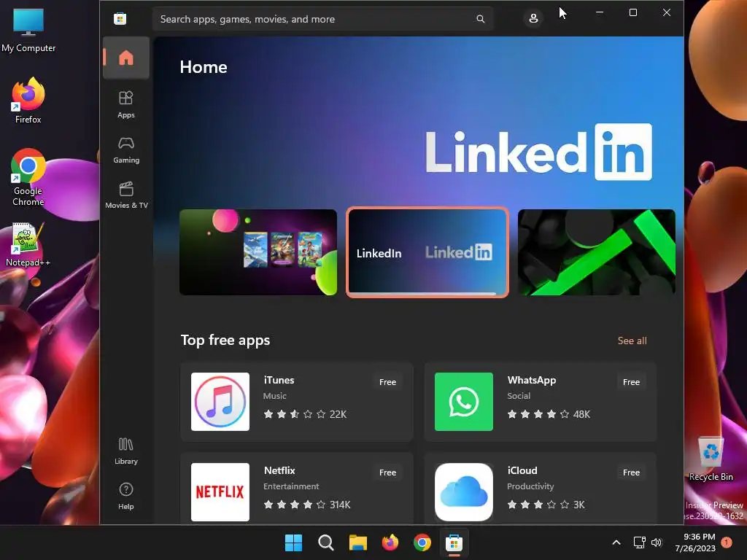
Task: Open the WhatsApp app icon
Action: 463,402
